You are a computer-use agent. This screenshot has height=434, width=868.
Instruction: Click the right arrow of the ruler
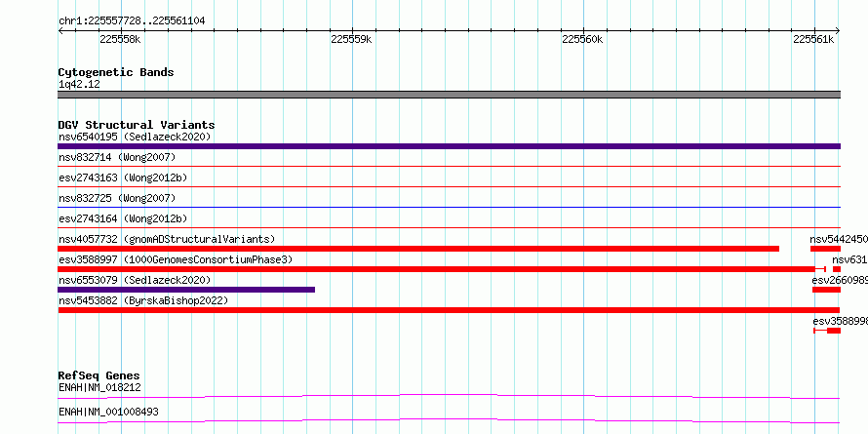click(x=838, y=30)
